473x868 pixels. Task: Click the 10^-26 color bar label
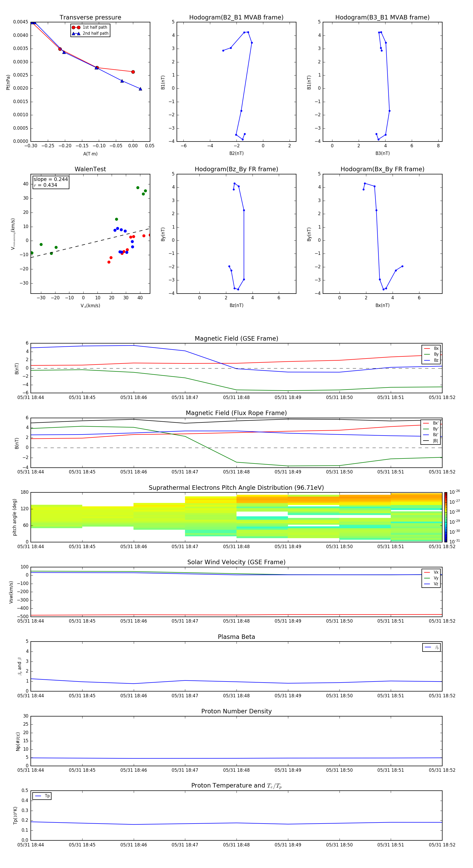pos(455,492)
